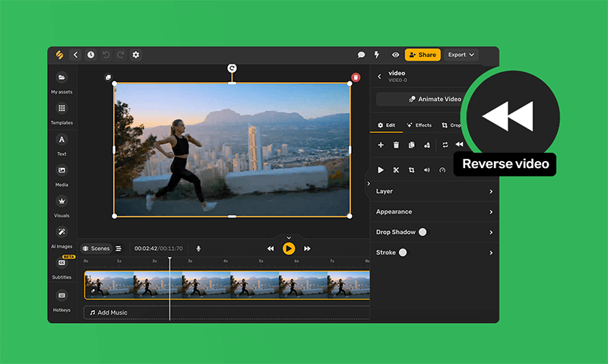Click the loop video icon

pyautogui.click(x=445, y=145)
